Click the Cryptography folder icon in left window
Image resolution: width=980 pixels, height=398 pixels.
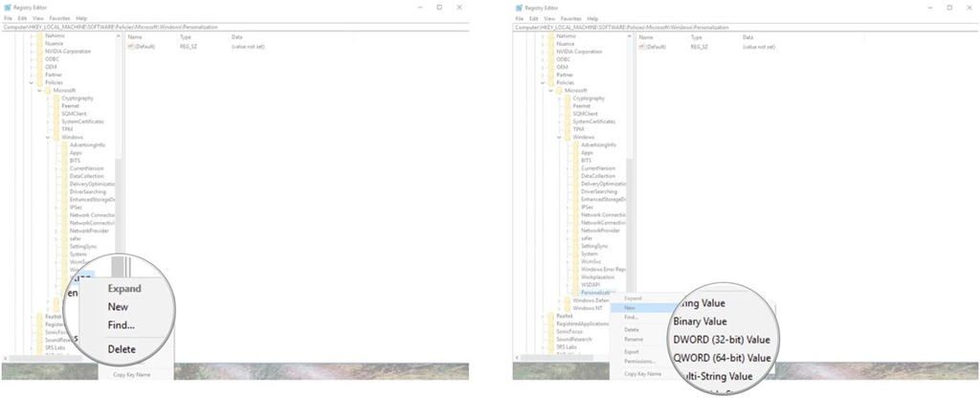(x=56, y=99)
